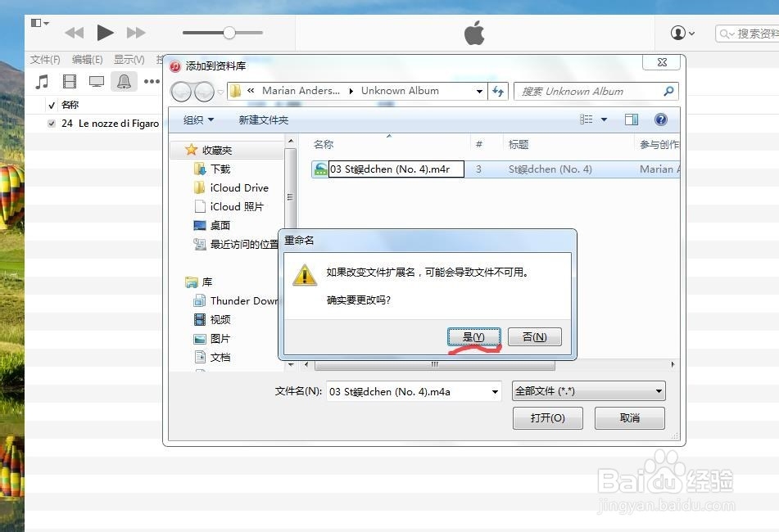
Task: Switch to TV shows via monitor icon
Action: (96, 80)
